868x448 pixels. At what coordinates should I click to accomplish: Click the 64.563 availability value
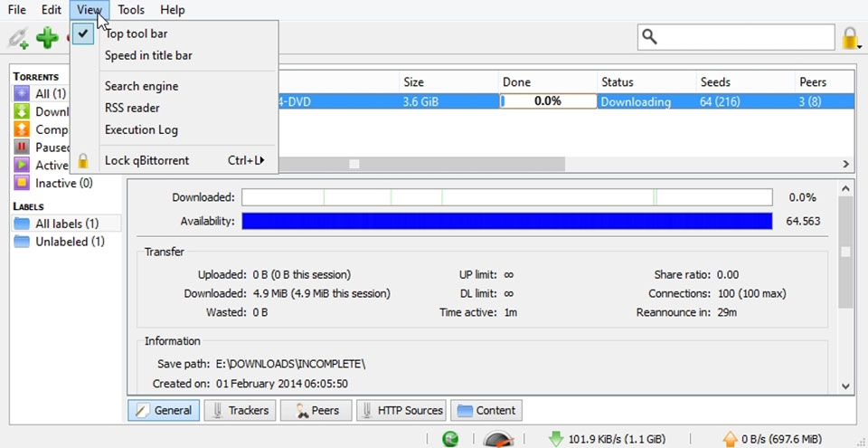803,221
